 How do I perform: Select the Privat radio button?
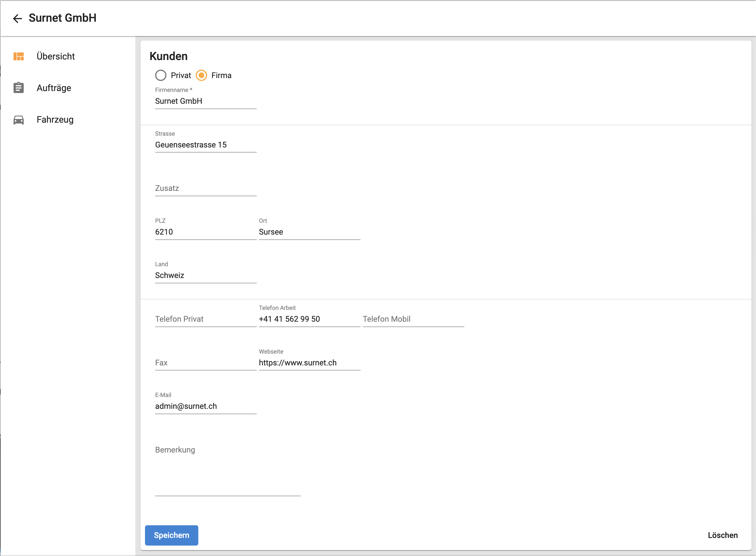(x=161, y=75)
